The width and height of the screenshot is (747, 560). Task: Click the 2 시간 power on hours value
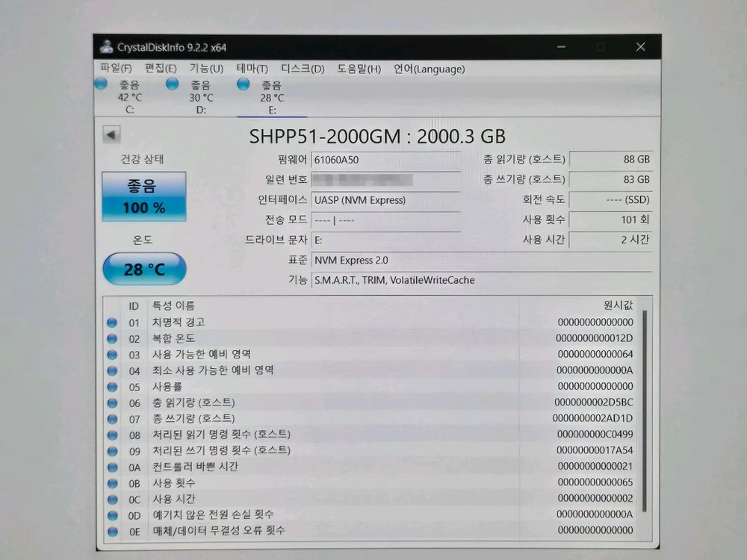pyautogui.click(x=611, y=240)
